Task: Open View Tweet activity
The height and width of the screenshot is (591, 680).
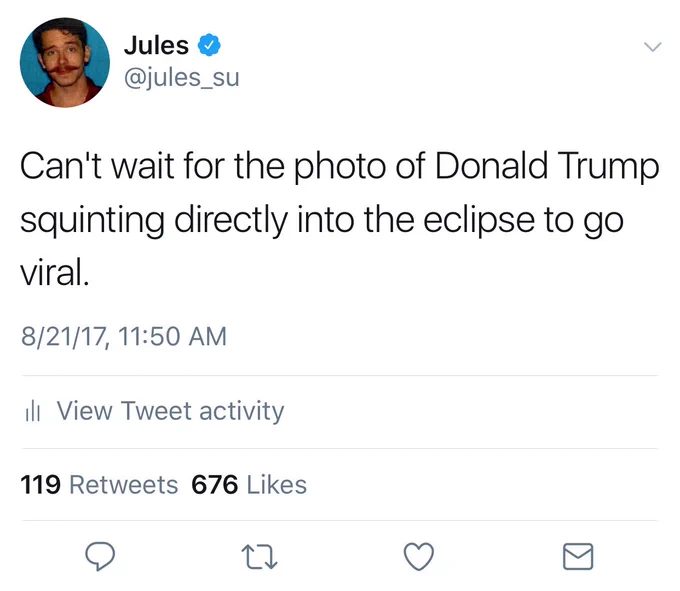Action: pos(170,411)
